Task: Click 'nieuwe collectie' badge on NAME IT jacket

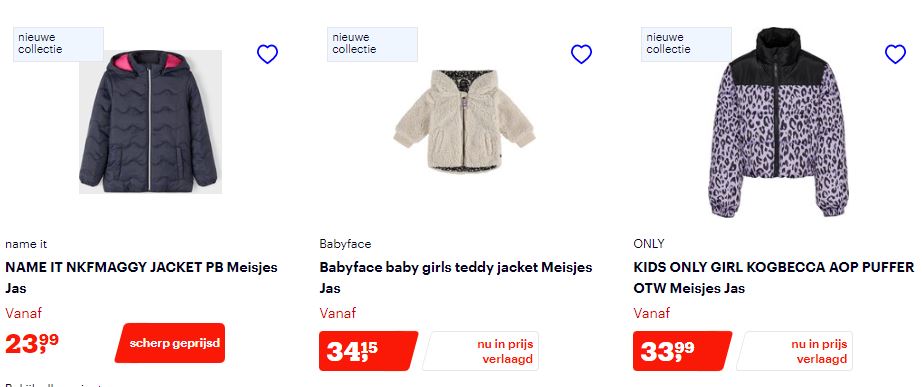Action: [58, 44]
